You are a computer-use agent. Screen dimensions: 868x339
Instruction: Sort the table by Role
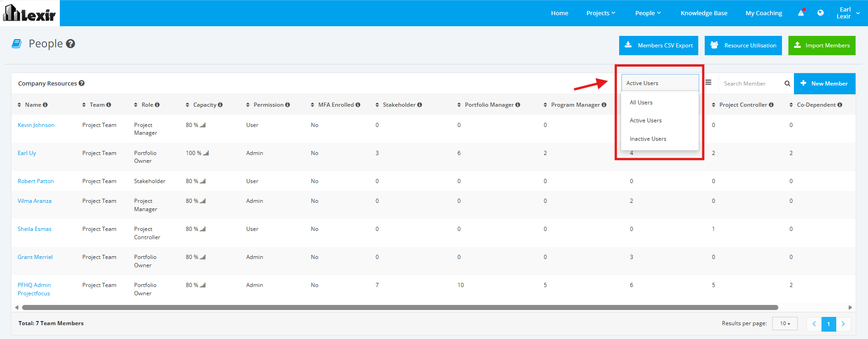pyautogui.click(x=136, y=105)
